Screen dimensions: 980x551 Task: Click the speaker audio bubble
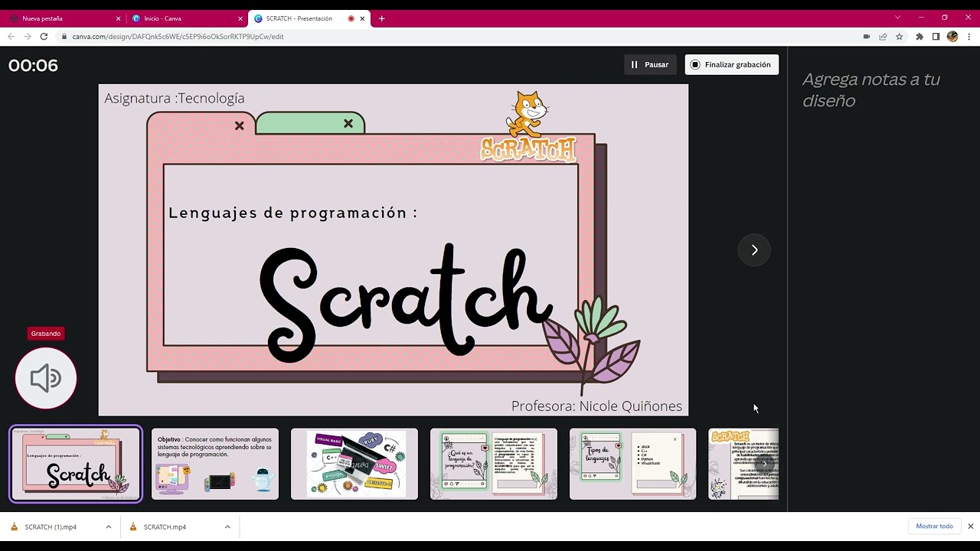point(46,378)
